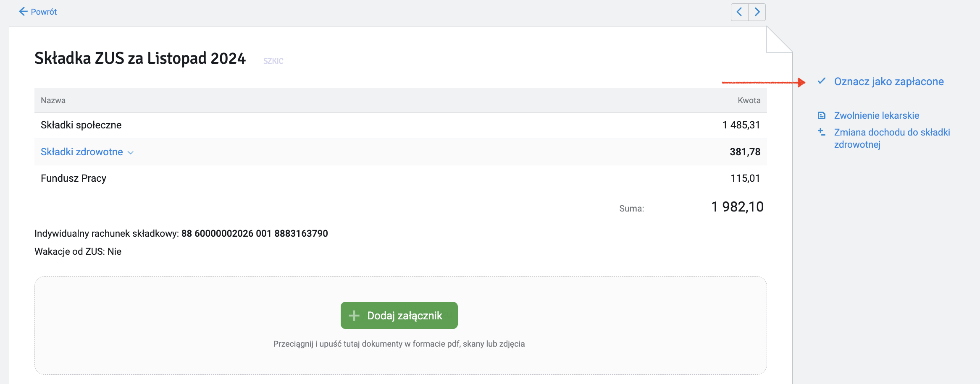Viewport: 980px width, 384px height.
Task: Click the amount 381,78
Action: 745,152
